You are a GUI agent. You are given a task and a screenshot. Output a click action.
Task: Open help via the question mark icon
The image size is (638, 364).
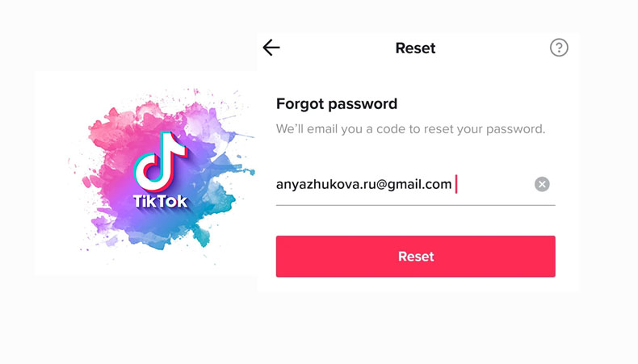coord(559,48)
